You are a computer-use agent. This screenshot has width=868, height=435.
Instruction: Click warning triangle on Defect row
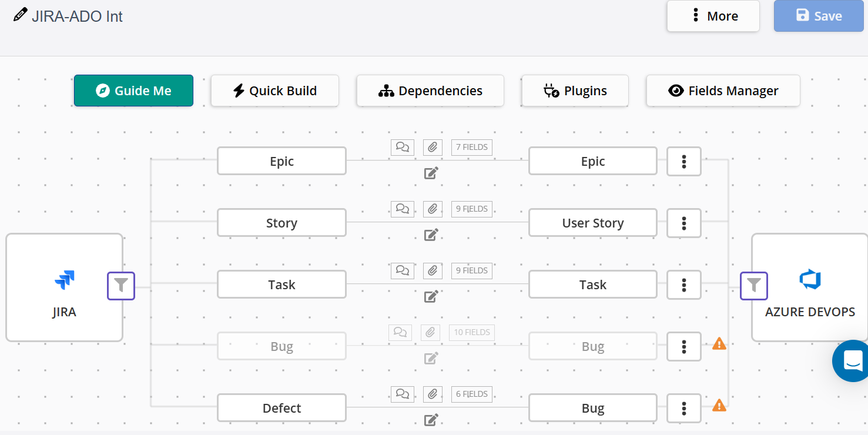pyautogui.click(x=719, y=405)
